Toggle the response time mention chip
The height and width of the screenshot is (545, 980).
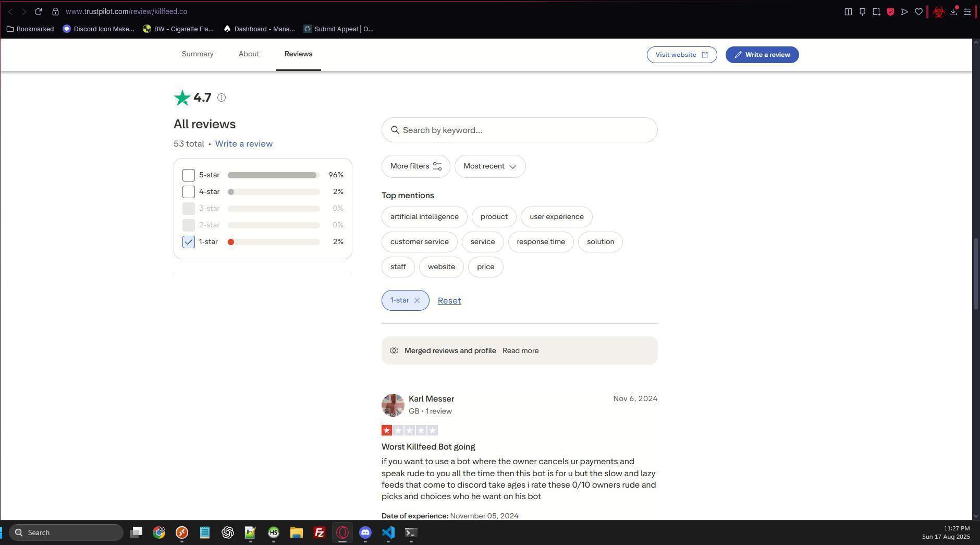pos(541,242)
